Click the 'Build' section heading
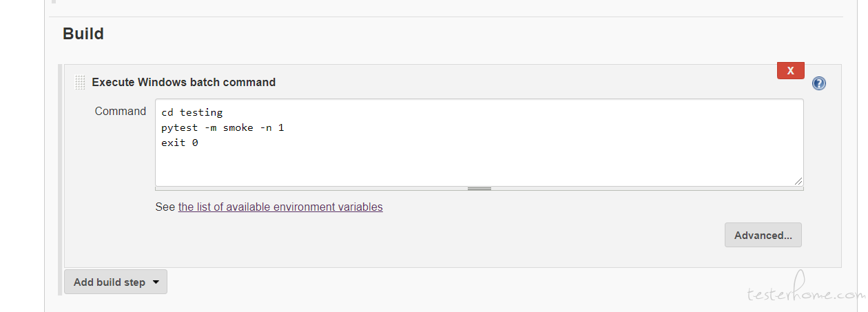Image resolution: width=868 pixels, height=312 pixels. (83, 33)
